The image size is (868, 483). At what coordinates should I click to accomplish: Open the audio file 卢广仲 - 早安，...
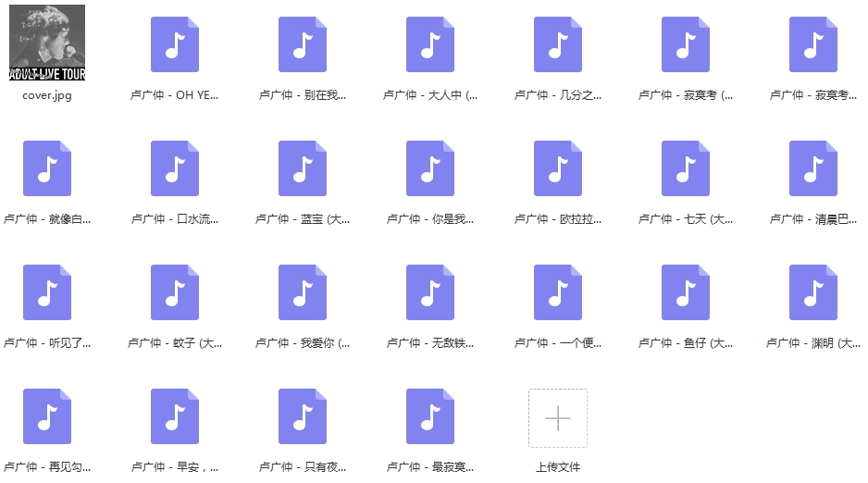pyautogui.click(x=175, y=416)
